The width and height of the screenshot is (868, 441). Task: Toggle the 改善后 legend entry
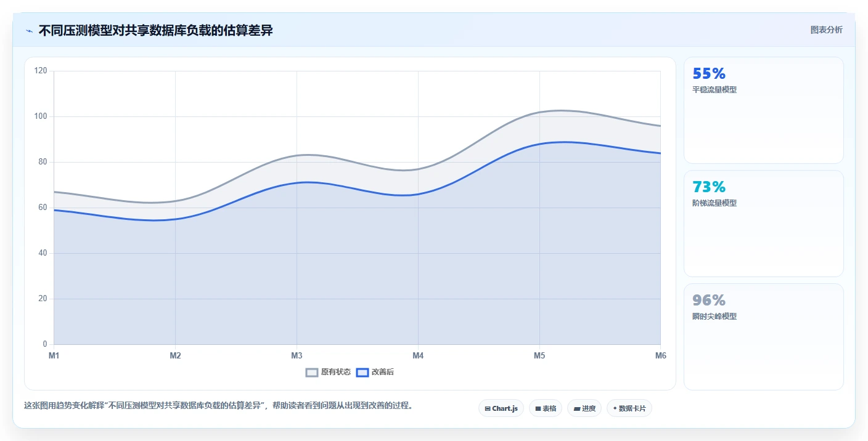tap(375, 372)
